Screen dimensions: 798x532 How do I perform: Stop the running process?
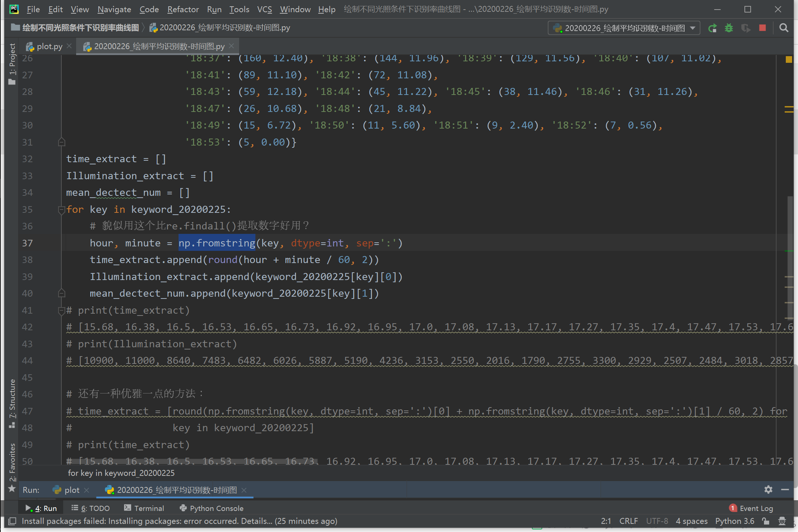(762, 28)
